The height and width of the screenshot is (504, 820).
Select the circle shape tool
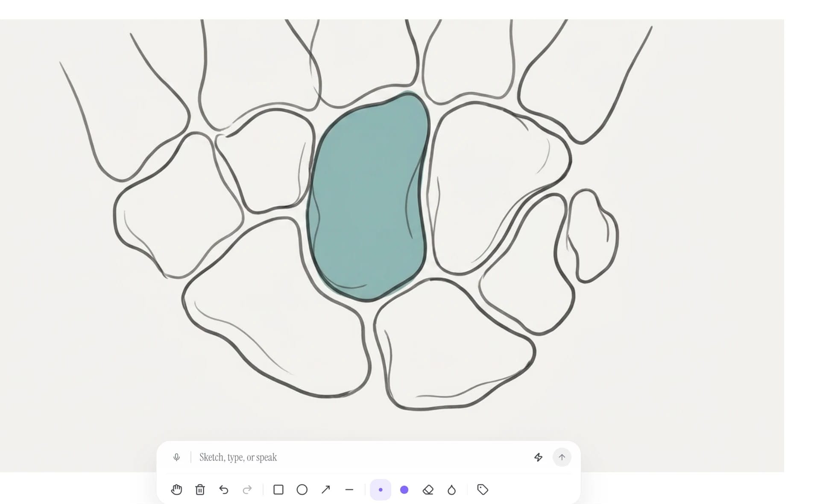302,489
